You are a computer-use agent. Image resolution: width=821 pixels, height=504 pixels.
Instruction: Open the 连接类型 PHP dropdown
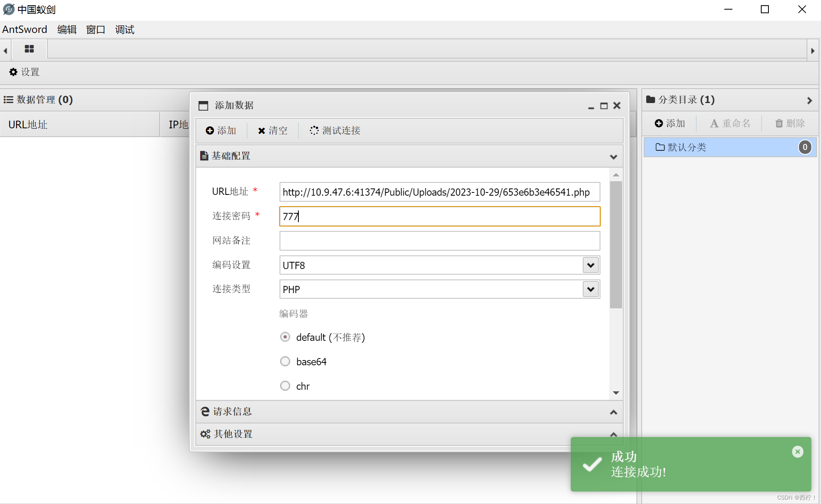(590, 289)
